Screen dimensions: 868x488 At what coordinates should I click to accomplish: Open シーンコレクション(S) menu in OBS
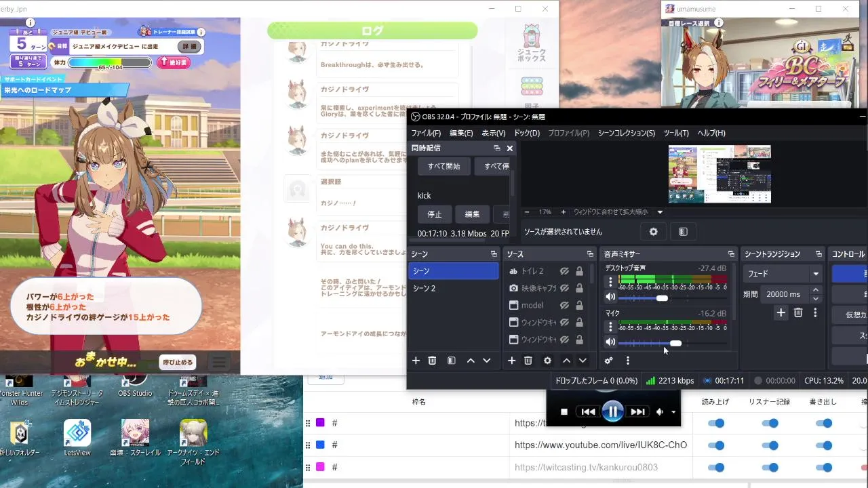click(627, 133)
